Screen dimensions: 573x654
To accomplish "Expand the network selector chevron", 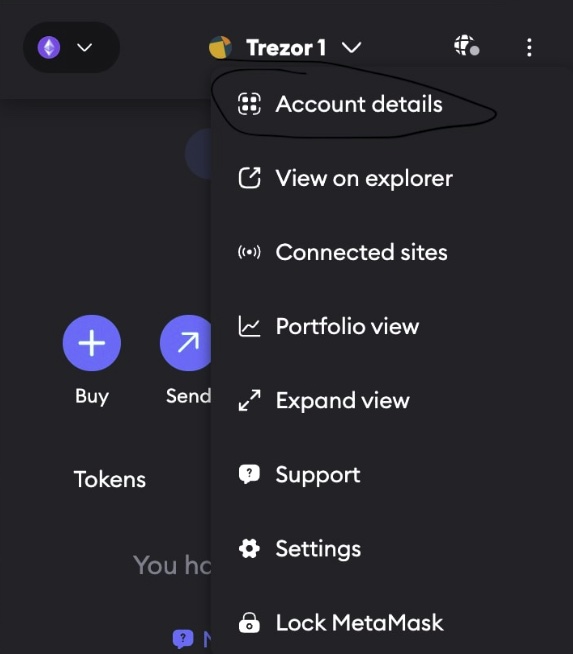I will 85,48.
